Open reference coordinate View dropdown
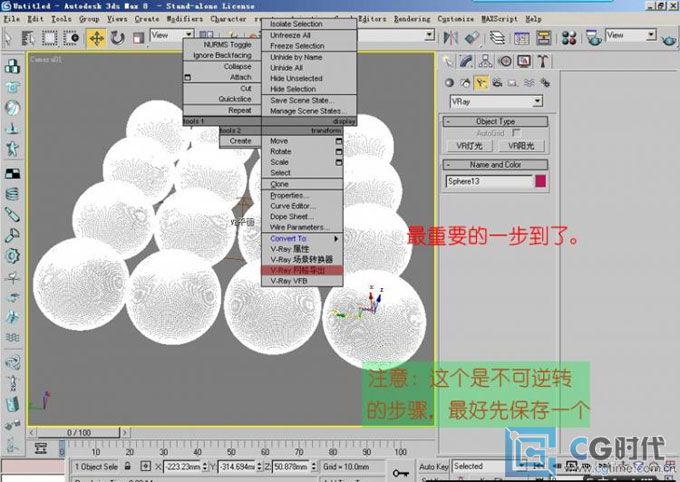Viewport: 680px width, 482px height. point(171,35)
